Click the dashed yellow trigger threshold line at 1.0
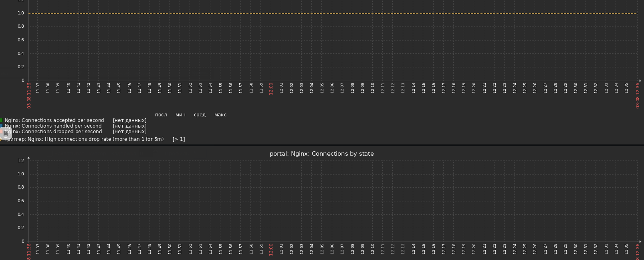 point(333,14)
